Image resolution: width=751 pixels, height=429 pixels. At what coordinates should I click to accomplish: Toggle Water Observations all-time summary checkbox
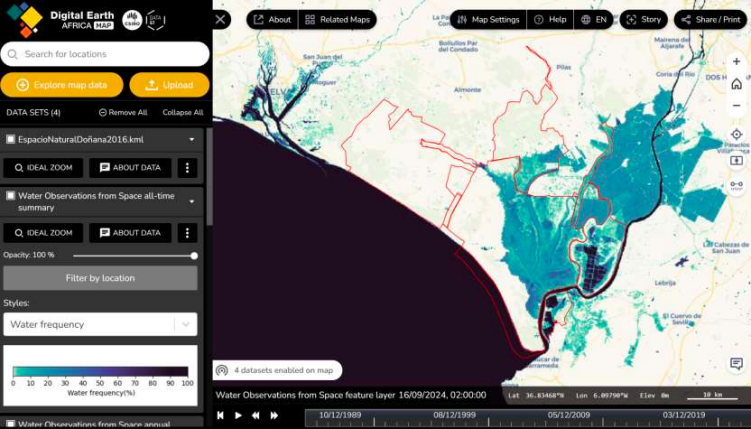pyautogui.click(x=11, y=196)
